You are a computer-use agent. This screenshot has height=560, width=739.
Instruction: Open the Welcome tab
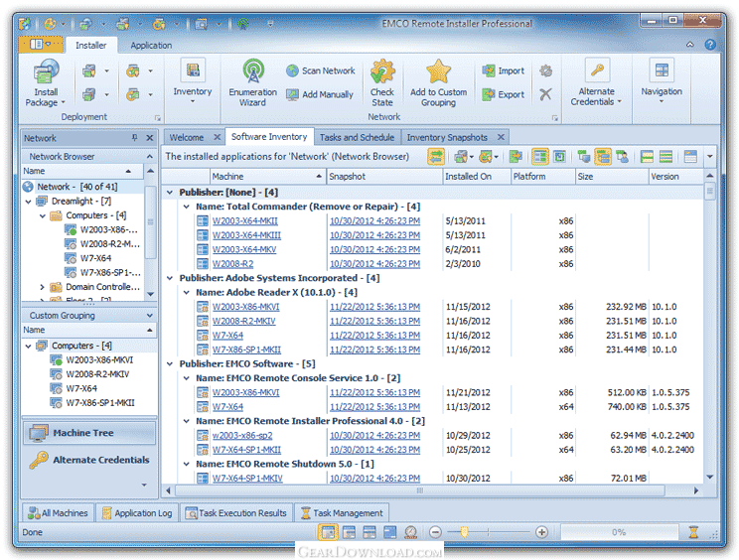point(187,138)
